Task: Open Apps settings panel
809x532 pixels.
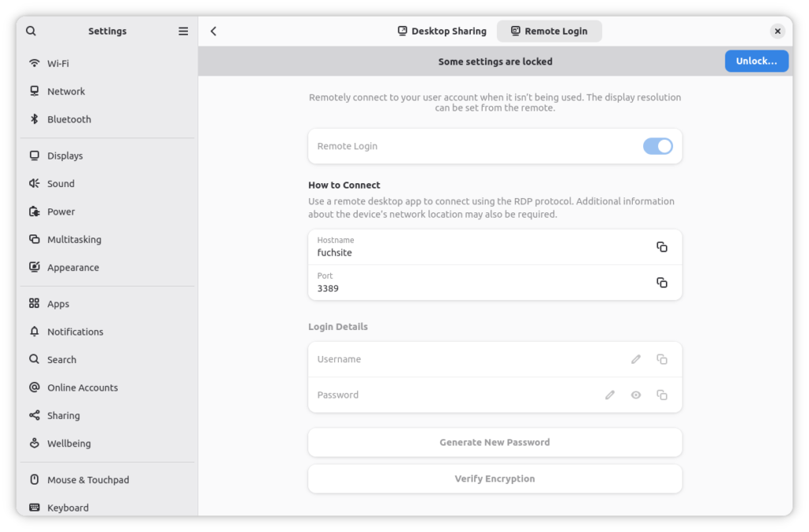Action: pos(107,304)
